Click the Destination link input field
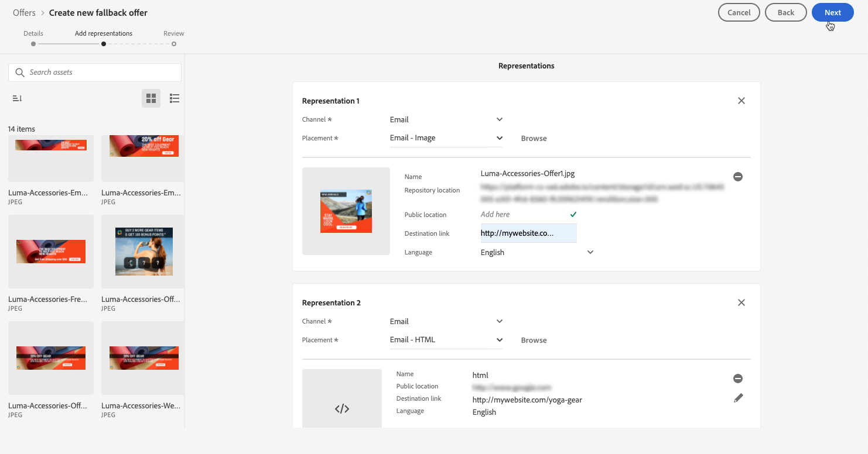 point(528,233)
